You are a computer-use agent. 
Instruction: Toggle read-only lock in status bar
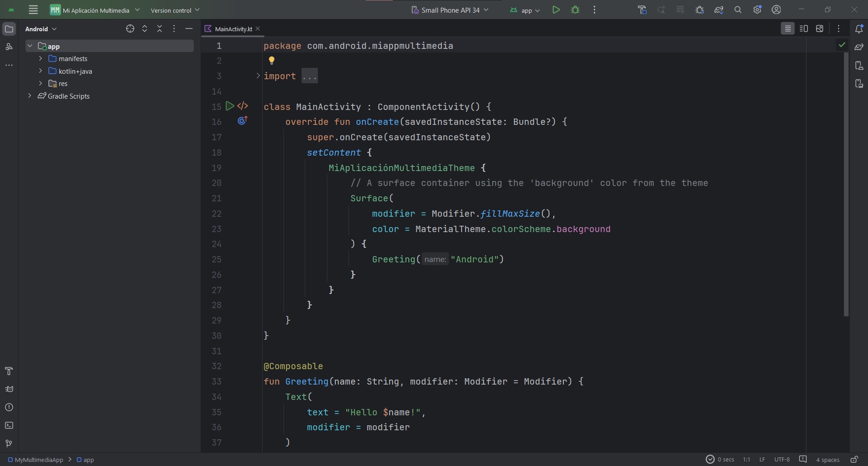click(854, 460)
